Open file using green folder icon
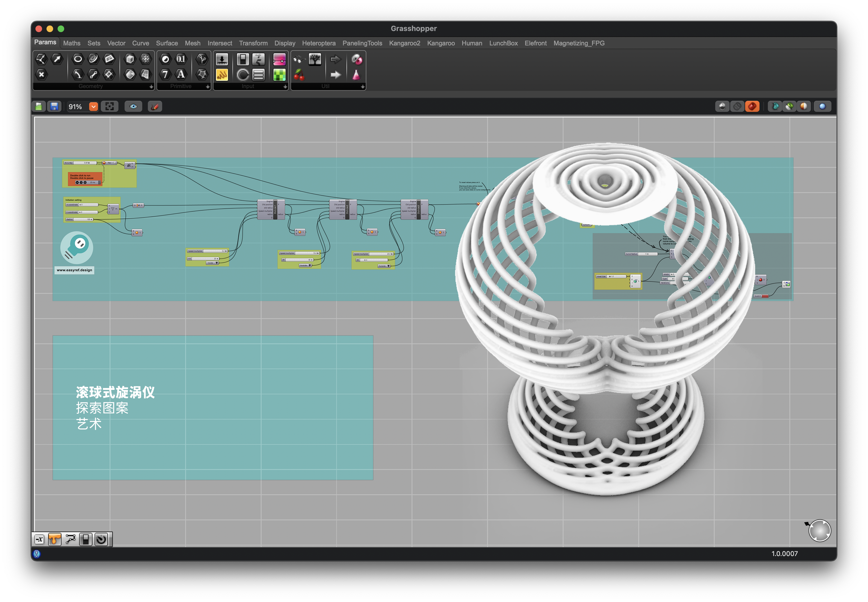Image resolution: width=868 pixels, height=602 pixels. point(39,107)
